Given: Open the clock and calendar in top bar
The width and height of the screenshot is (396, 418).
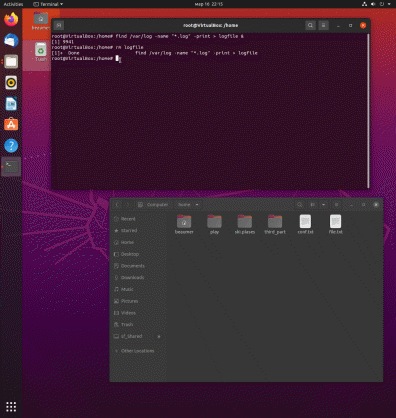Looking at the screenshot, I should click(x=209, y=4).
